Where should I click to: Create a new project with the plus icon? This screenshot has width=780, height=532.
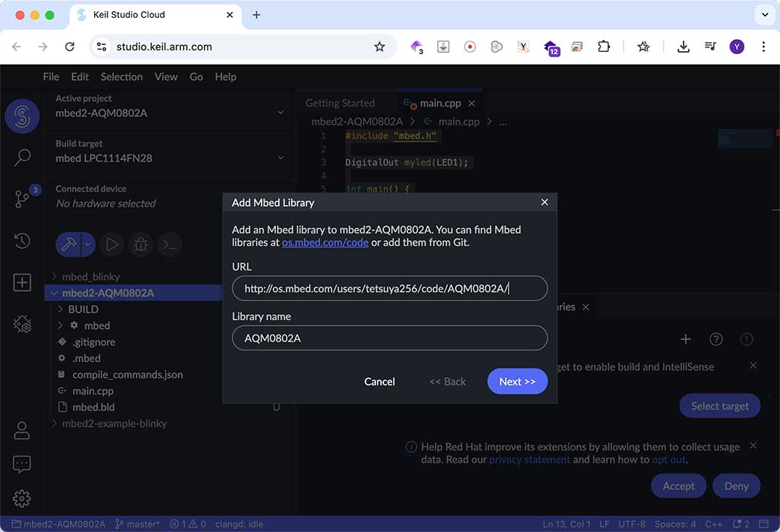click(x=22, y=282)
